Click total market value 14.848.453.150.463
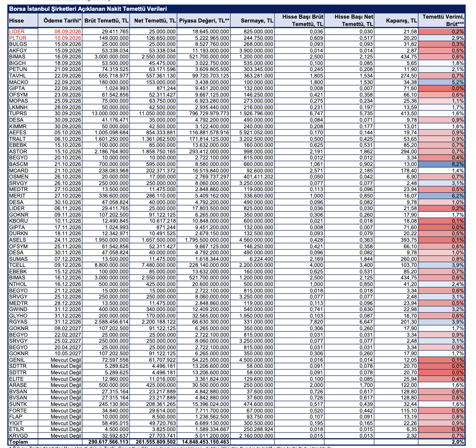Image resolution: width=476 pixels, height=448 pixels. point(205,442)
